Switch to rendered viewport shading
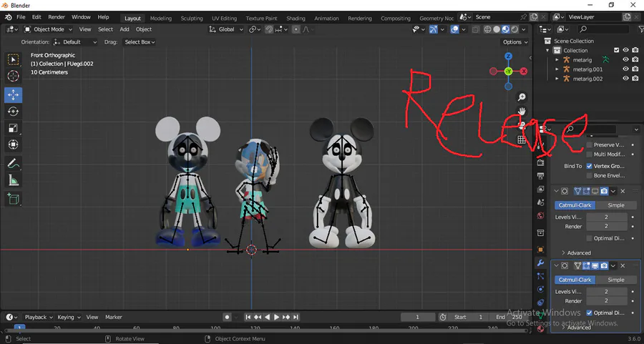Screen dimensions: 644x344 click(514, 29)
